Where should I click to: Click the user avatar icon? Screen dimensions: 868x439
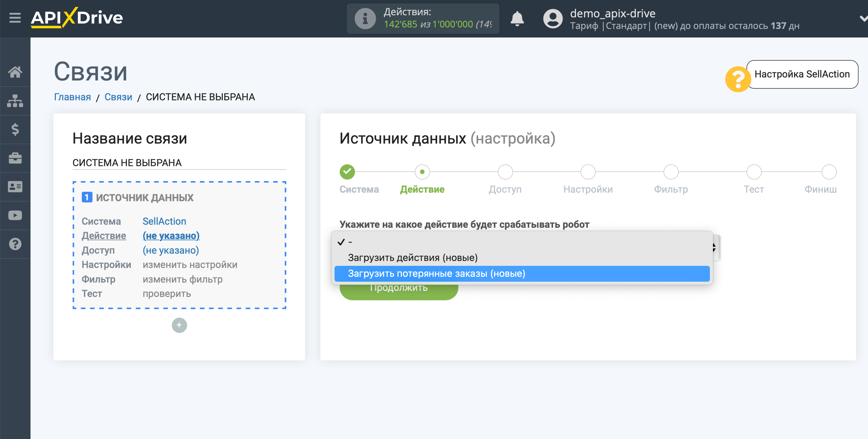[x=553, y=19]
